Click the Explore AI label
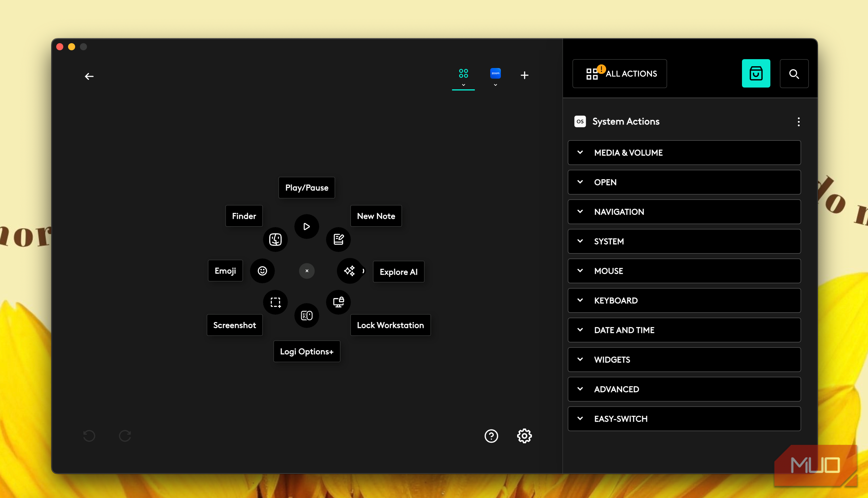This screenshot has height=498, width=868. (398, 272)
